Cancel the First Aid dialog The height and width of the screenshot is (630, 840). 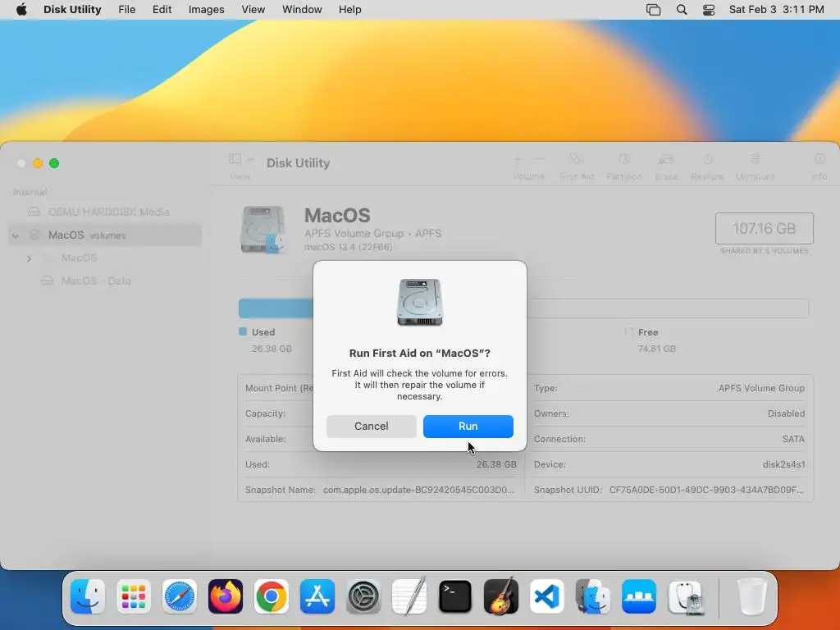372,426
